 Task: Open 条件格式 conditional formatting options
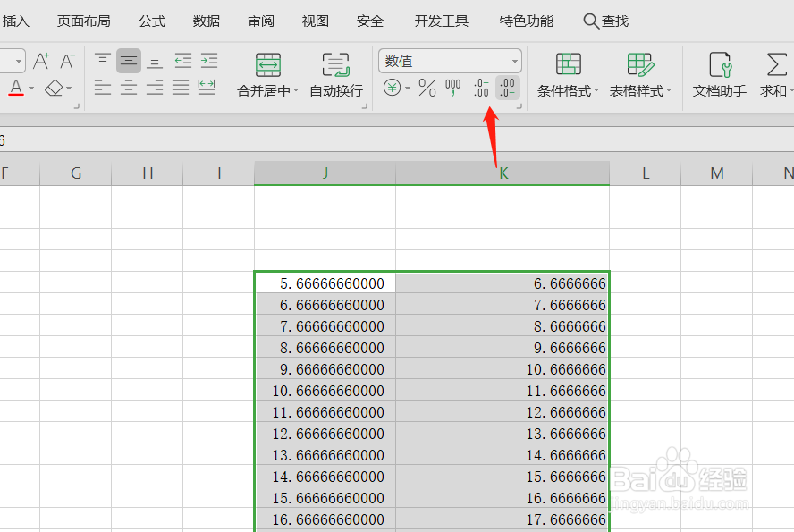point(567,77)
